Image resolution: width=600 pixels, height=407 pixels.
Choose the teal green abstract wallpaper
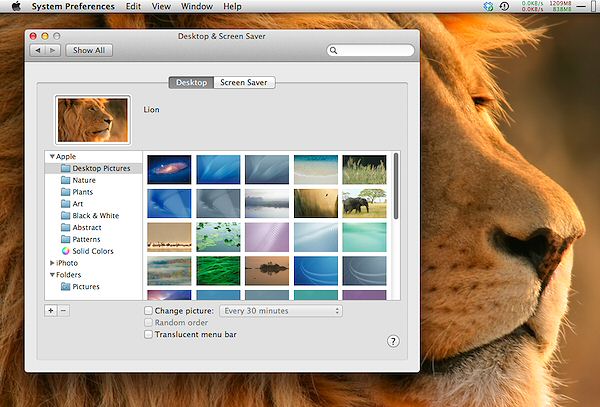[364, 237]
